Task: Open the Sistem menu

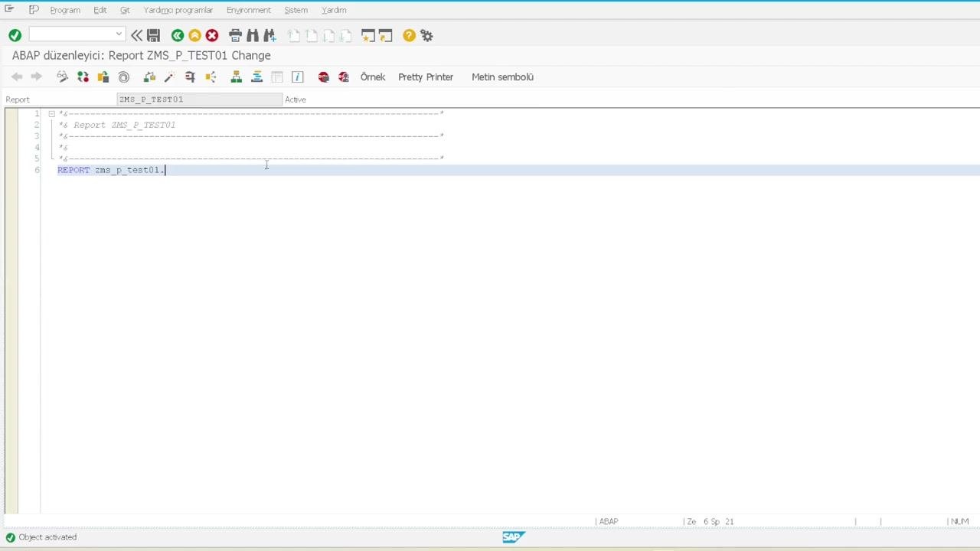Action: [x=296, y=10]
